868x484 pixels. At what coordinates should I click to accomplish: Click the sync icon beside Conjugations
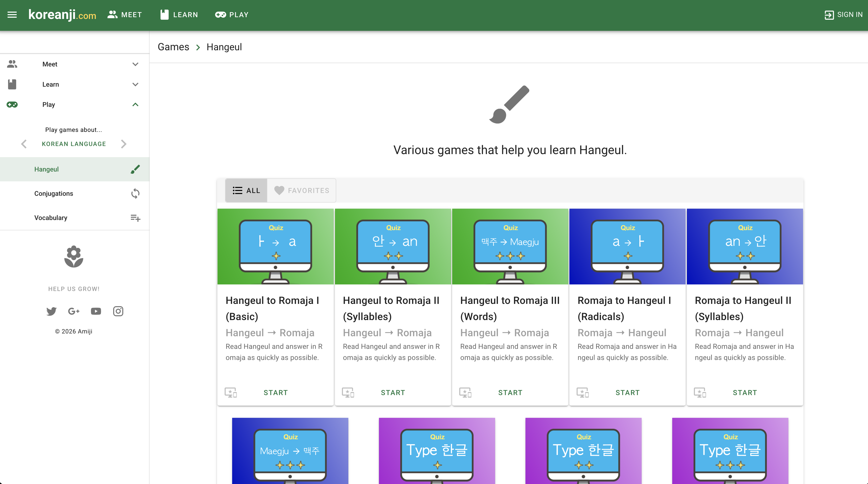(x=135, y=193)
